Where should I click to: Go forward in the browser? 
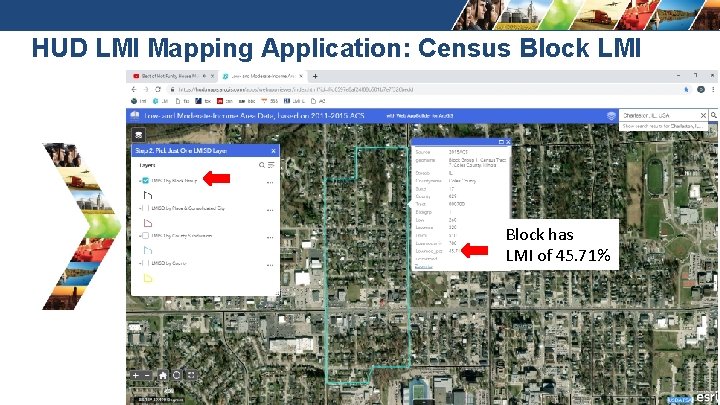click(x=146, y=90)
